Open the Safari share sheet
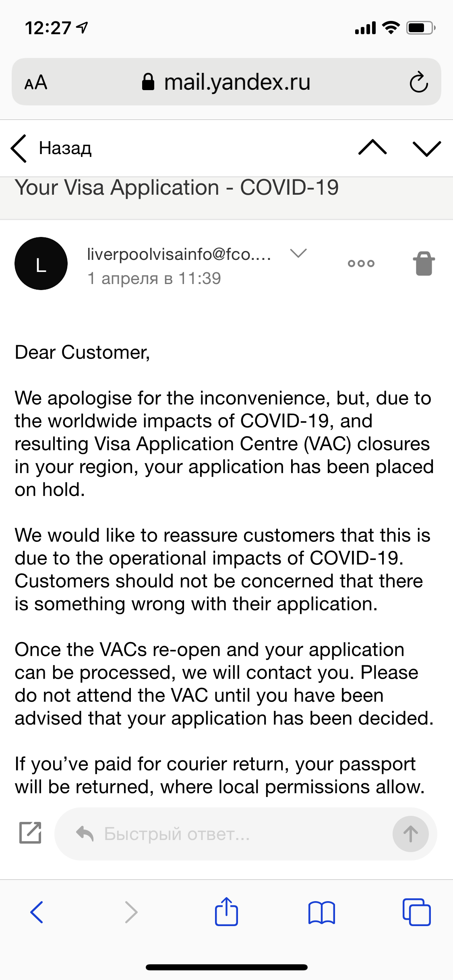 pyautogui.click(x=226, y=911)
